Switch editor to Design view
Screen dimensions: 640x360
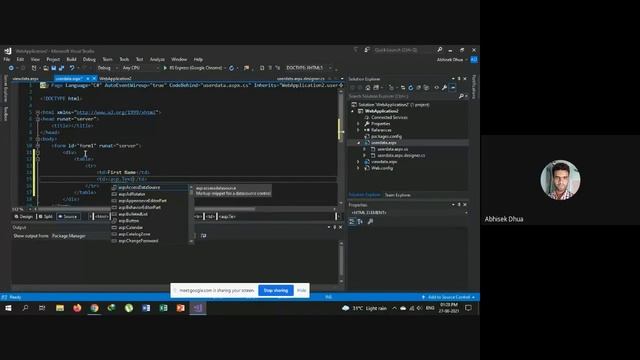coord(24,217)
